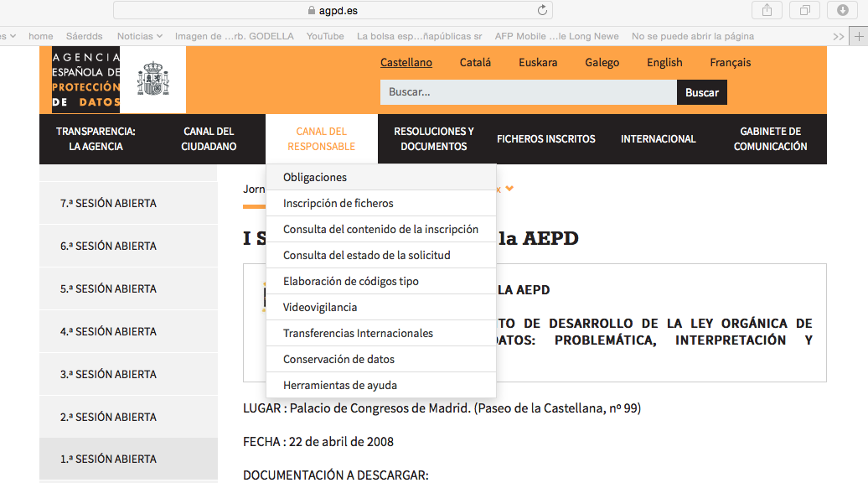Select Elaboración de códigos tipo
868x483 pixels.
point(381,282)
